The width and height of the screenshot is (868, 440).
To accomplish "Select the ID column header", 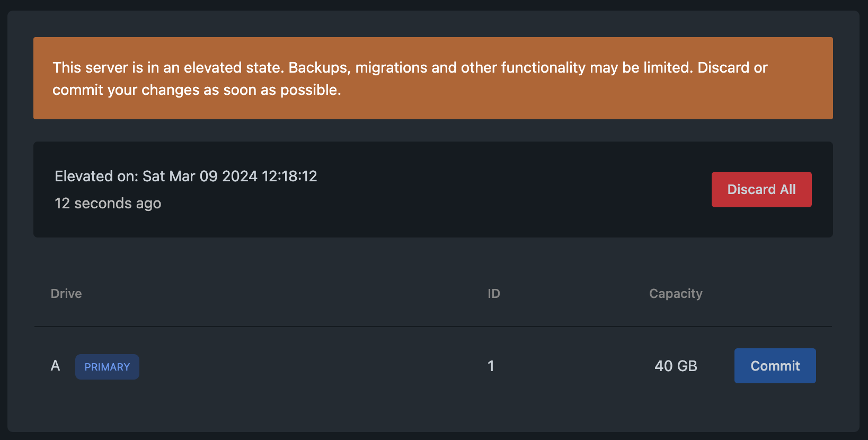I will [x=494, y=294].
